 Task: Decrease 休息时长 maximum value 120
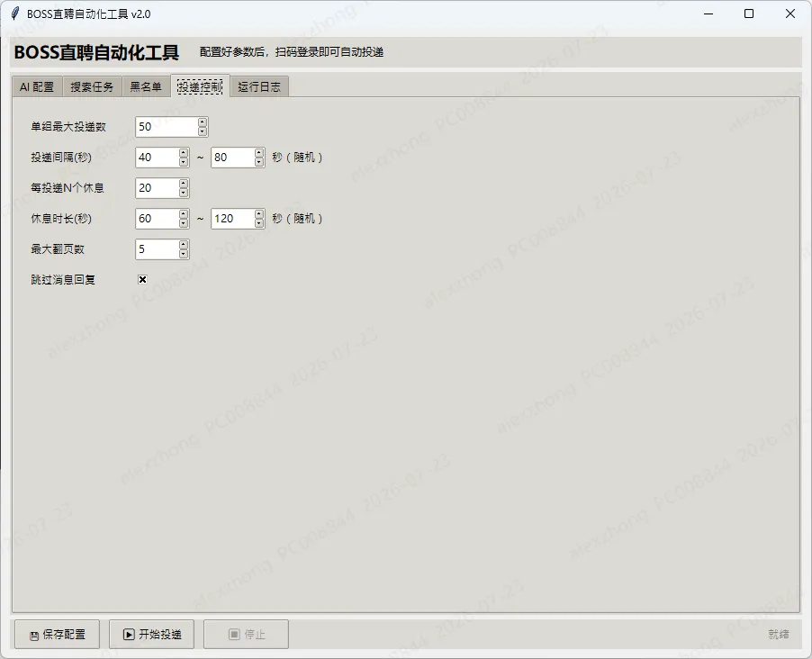coord(259,222)
